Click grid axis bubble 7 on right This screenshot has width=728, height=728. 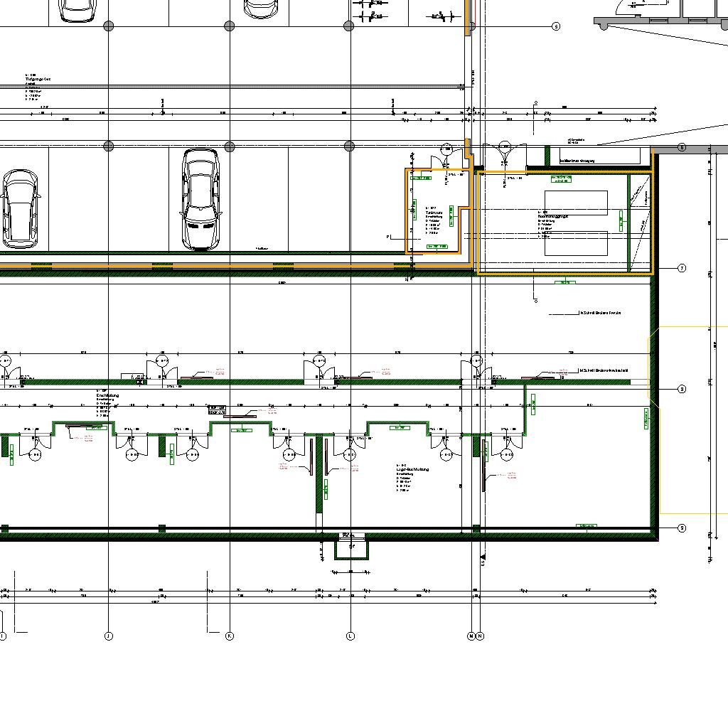(x=682, y=268)
